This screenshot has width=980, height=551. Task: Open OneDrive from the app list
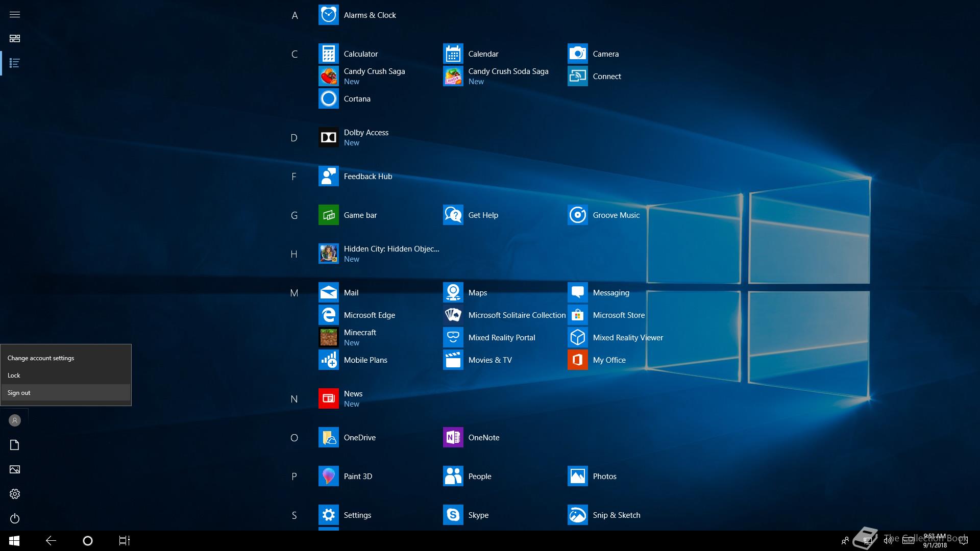(328, 438)
